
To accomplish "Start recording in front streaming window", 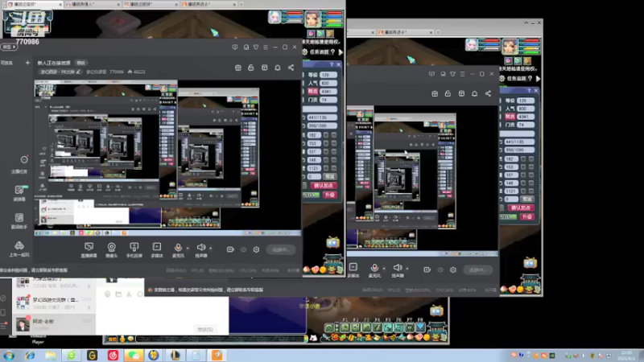I will pyautogui.click(x=230, y=249).
